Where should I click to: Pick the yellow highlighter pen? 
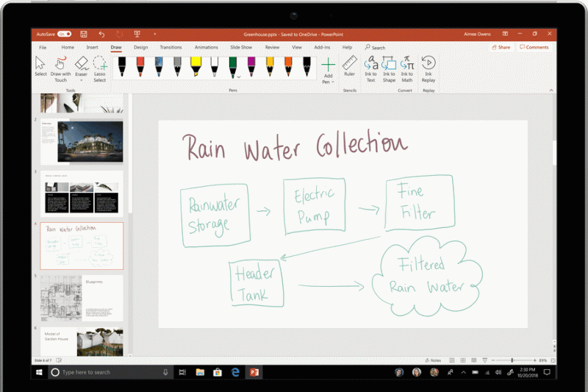coord(196,66)
